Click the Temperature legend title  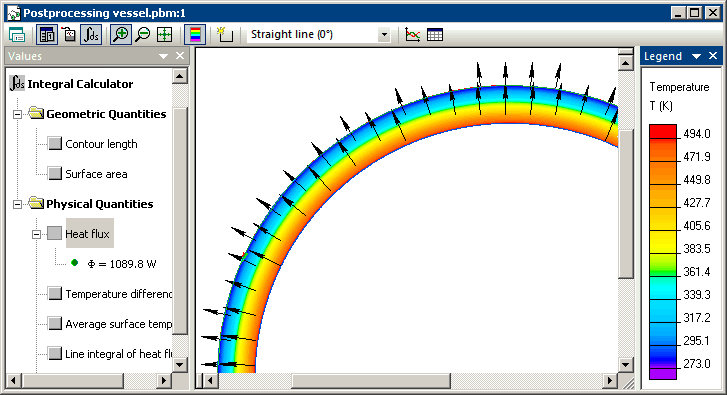(x=679, y=87)
